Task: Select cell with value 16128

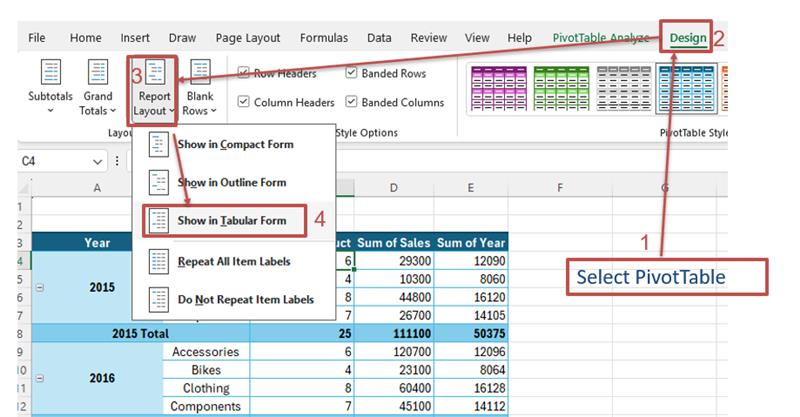Action: click(470, 388)
